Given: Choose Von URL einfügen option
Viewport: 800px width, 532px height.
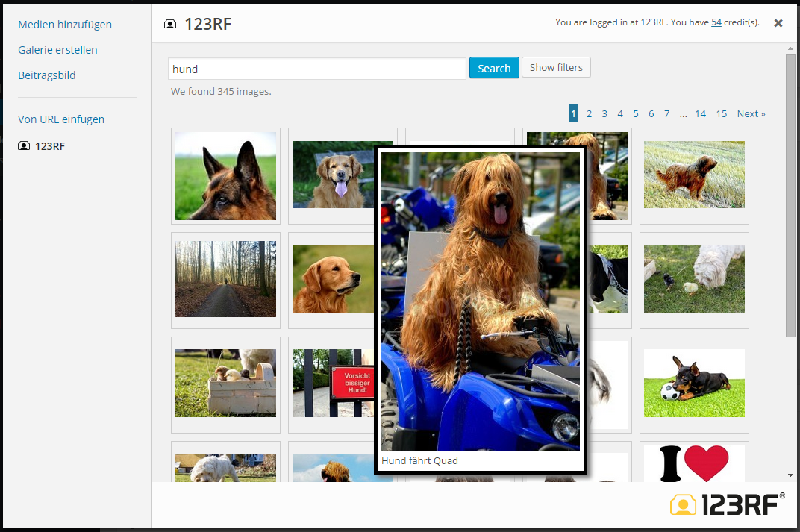Looking at the screenshot, I should [x=61, y=119].
